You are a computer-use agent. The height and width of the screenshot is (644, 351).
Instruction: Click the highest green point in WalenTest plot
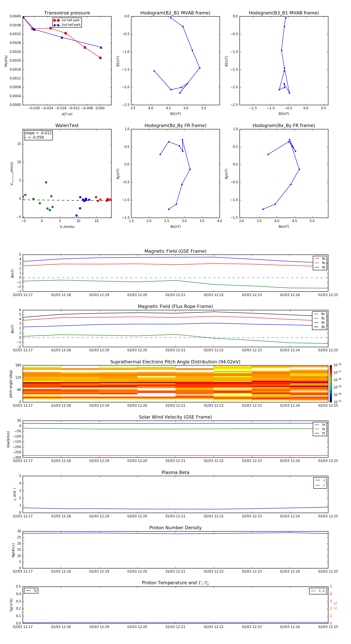coord(46,182)
